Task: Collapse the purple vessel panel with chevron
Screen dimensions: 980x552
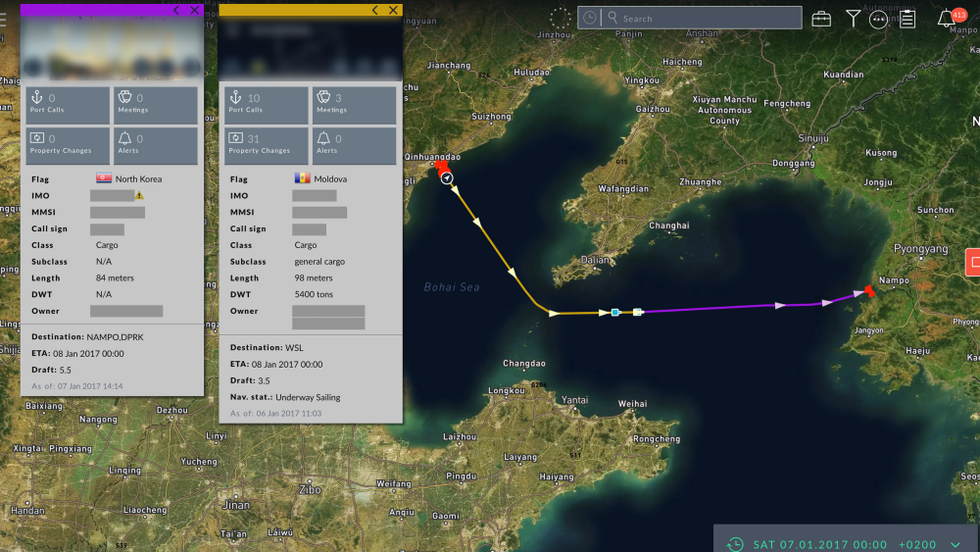Action: coord(176,10)
